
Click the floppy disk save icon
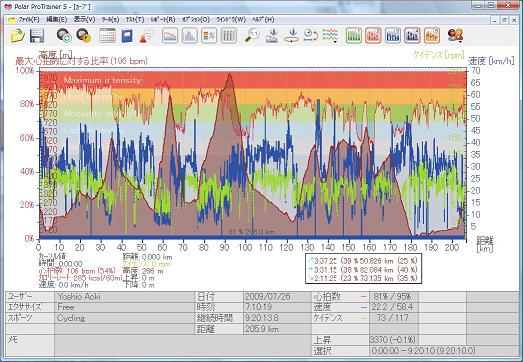point(37,35)
